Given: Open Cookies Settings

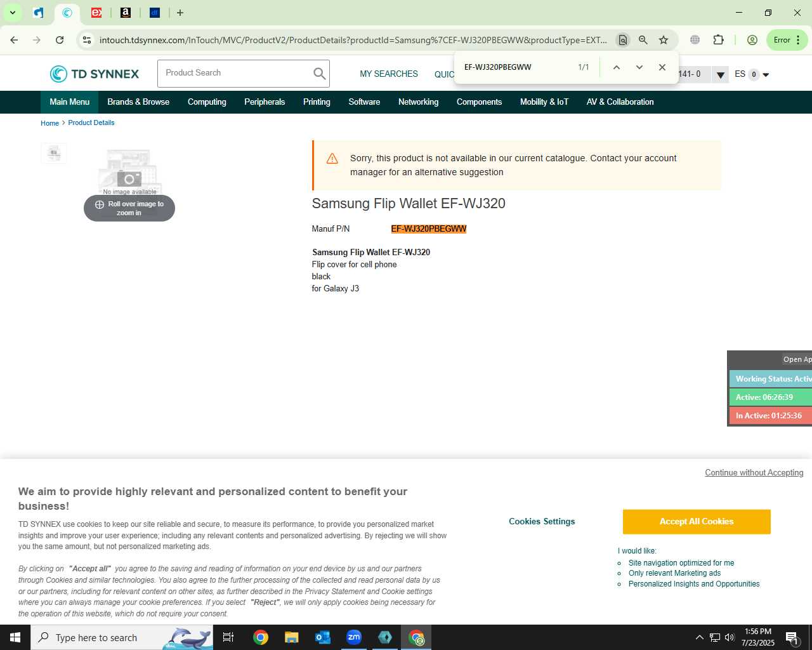Looking at the screenshot, I should click(x=542, y=522).
